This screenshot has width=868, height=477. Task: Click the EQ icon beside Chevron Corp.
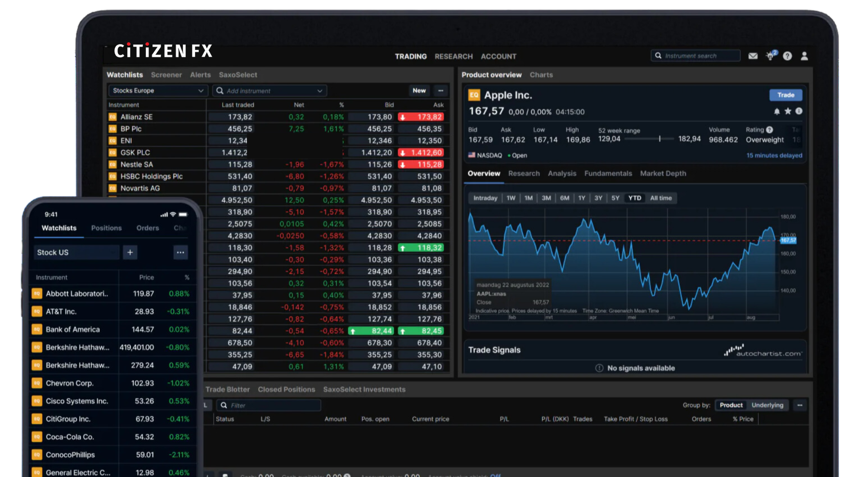[37, 383]
